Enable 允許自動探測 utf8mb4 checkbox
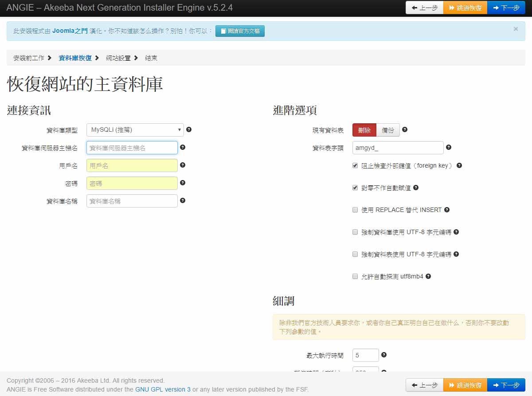 pos(355,276)
